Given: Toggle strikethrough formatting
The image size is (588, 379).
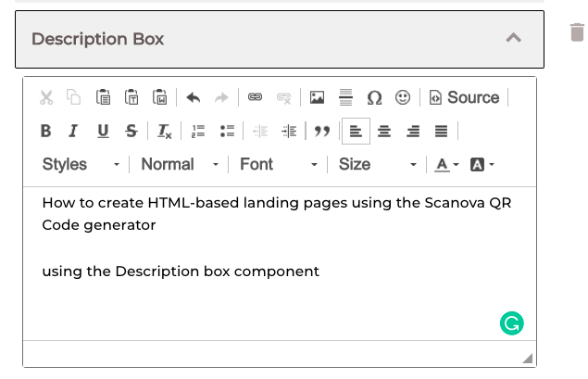Looking at the screenshot, I should click(131, 131).
